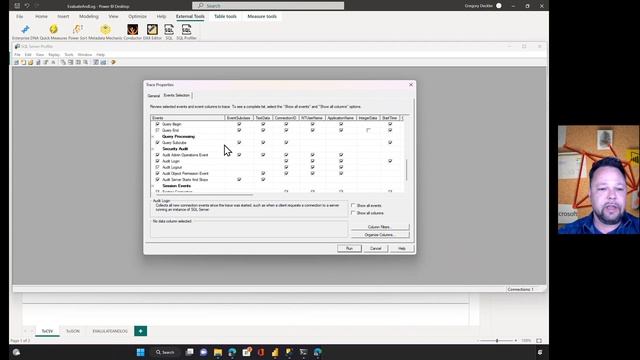This screenshot has width=640, height=360.
Task: Select the Events Selection tab
Action: (176, 95)
